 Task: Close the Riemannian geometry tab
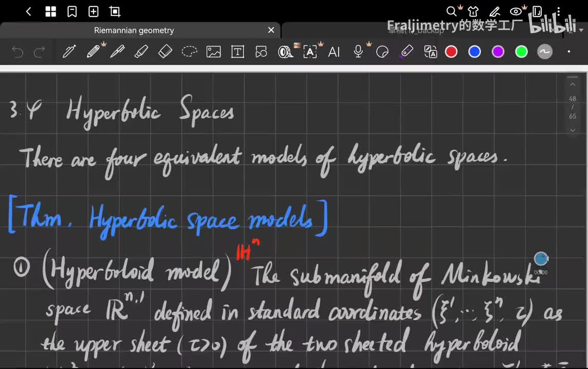[271, 30]
